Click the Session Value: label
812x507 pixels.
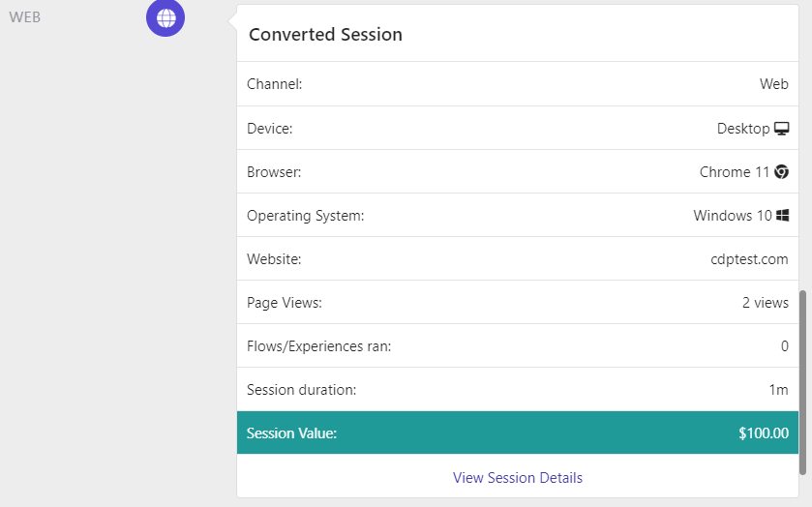[x=291, y=432]
